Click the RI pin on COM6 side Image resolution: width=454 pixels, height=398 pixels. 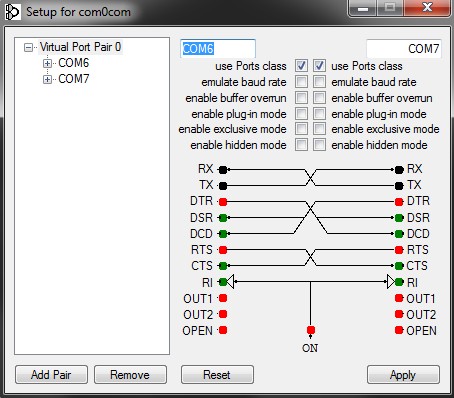(x=223, y=282)
